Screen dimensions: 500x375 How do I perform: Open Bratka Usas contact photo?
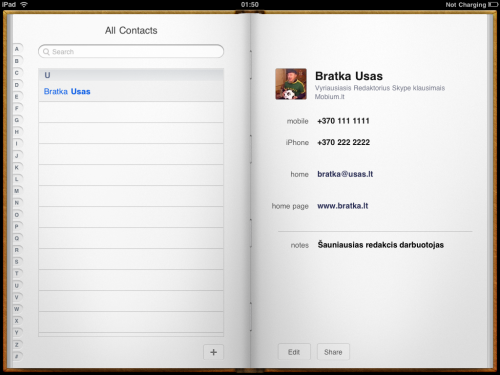pos(291,84)
